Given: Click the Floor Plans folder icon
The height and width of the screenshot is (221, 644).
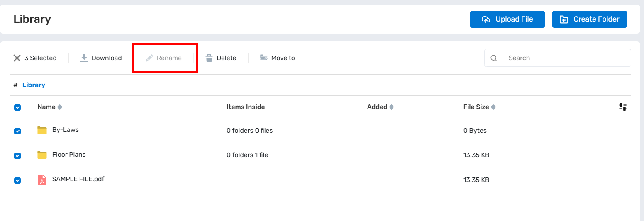Looking at the screenshot, I should (x=42, y=155).
